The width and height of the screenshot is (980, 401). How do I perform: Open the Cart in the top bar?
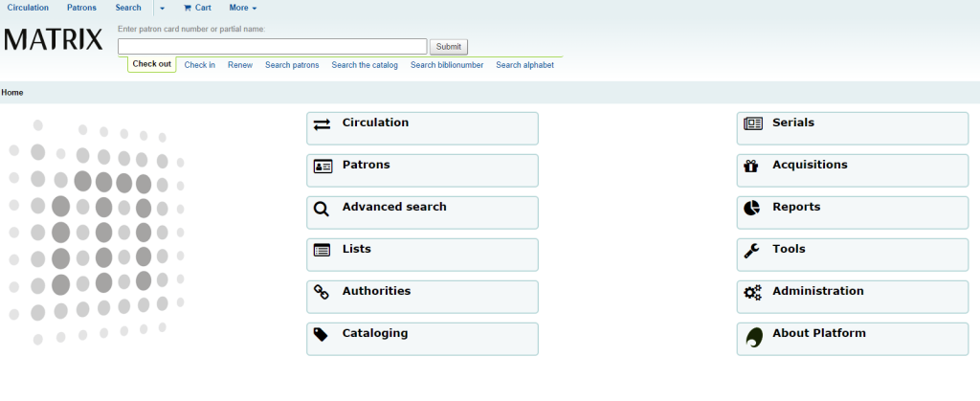point(197,8)
